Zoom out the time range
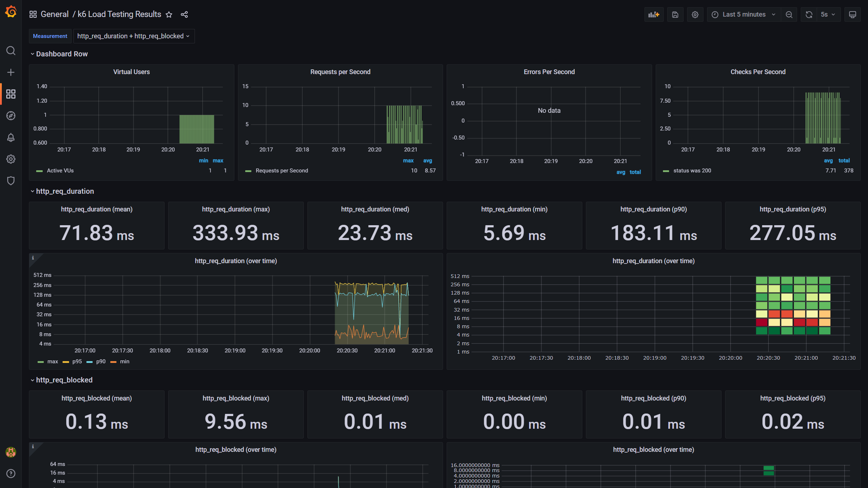This screenshot has width=868, height=488. 789,14
